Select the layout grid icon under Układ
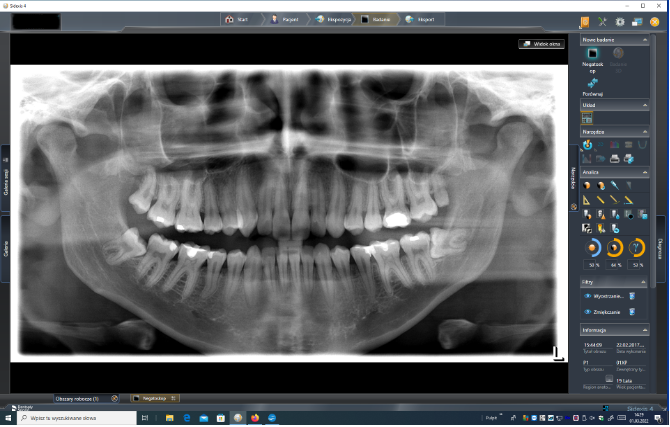670x427 pixels. pyautogui.click(x=588, y=118)
